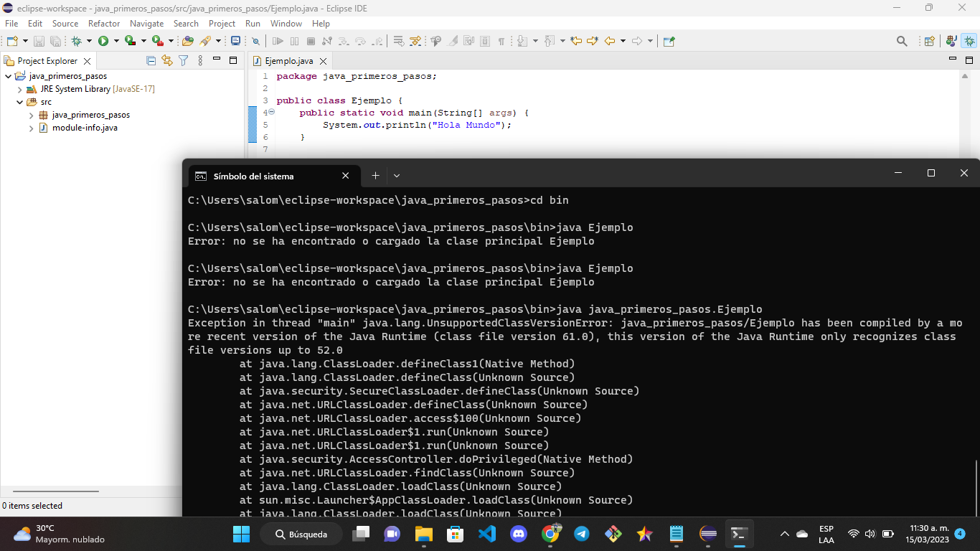Open the Back history dropdown arrow

click(x=623, y=41)
